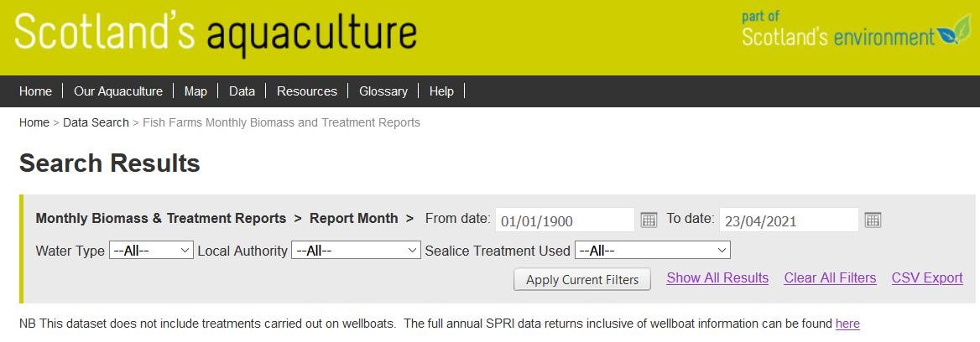Click the Show All Results link

717,278
